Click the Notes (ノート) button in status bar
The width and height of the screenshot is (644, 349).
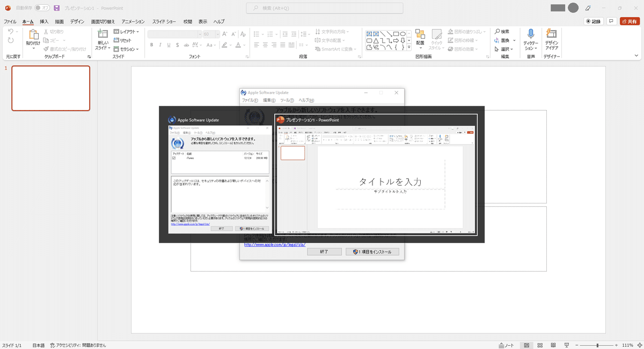coord(506,345)
